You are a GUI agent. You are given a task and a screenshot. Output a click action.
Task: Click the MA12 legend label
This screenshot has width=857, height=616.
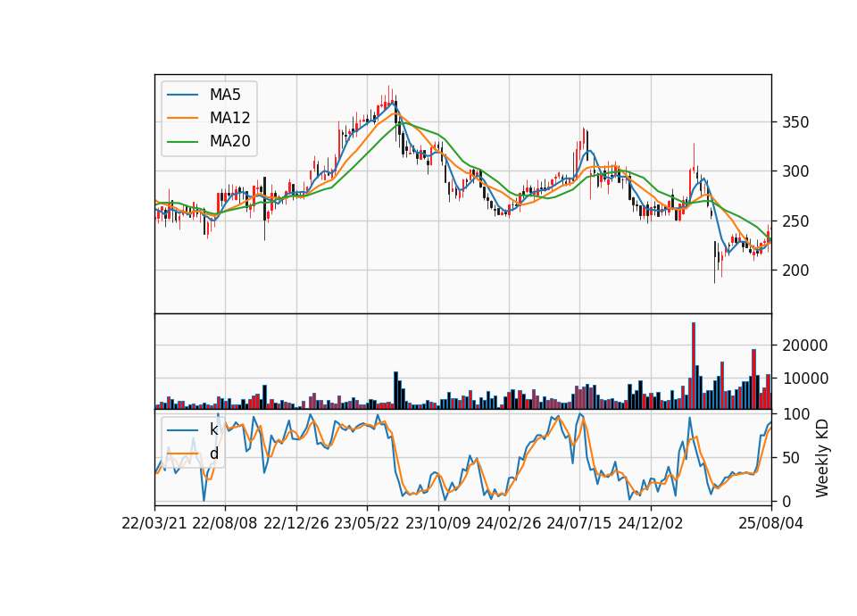click(x=229, y=118)
